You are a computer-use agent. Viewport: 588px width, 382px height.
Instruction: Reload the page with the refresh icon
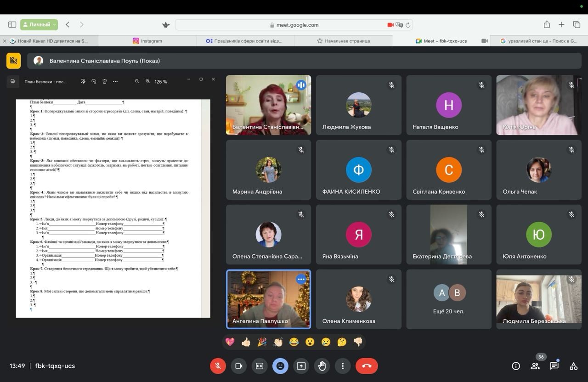point(407,25)
